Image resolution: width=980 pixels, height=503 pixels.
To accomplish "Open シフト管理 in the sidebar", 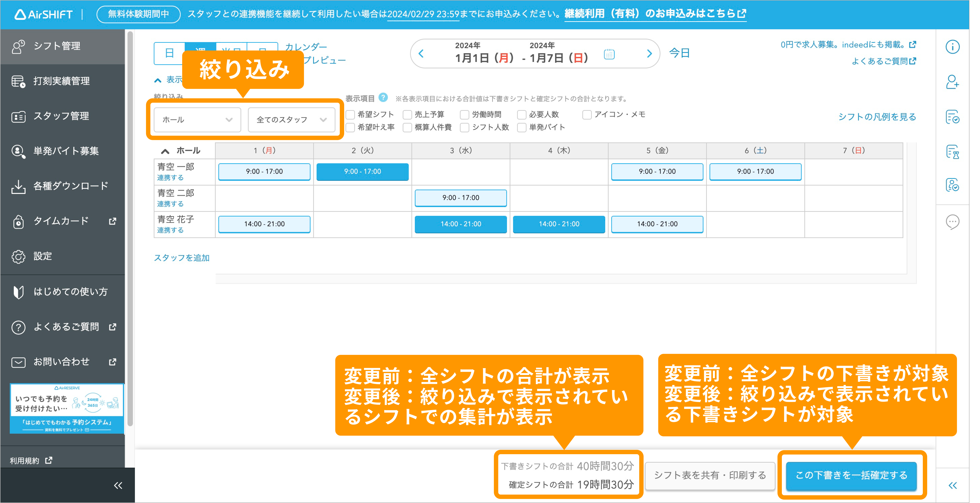I will [63, 46].
